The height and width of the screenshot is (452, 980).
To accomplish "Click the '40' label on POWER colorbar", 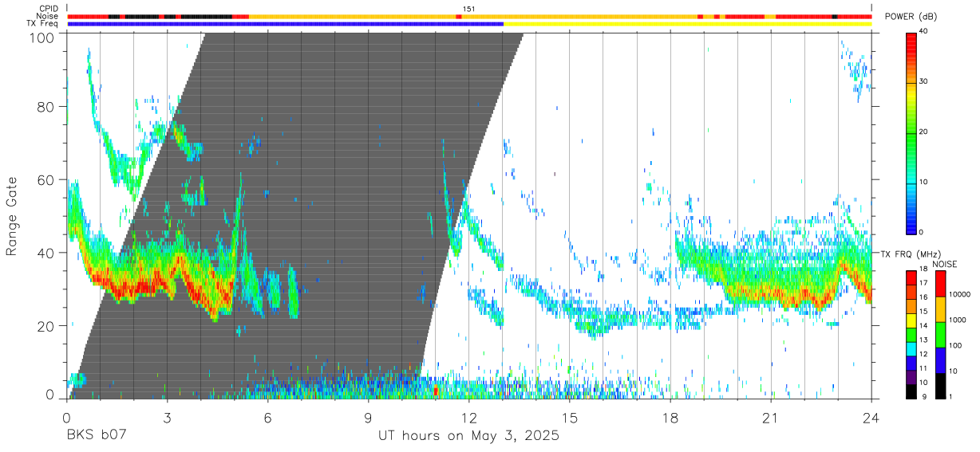I will (x=925, y=32).
